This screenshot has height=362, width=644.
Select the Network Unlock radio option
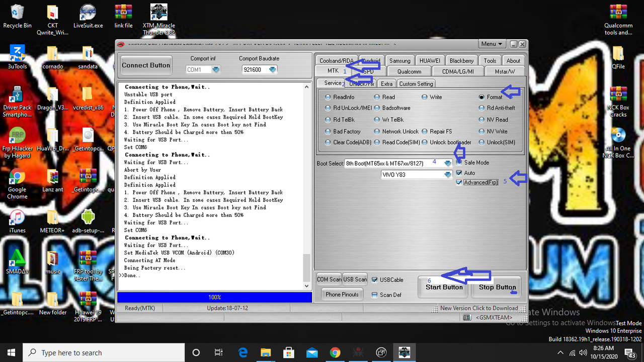click(x=377, y=131)
